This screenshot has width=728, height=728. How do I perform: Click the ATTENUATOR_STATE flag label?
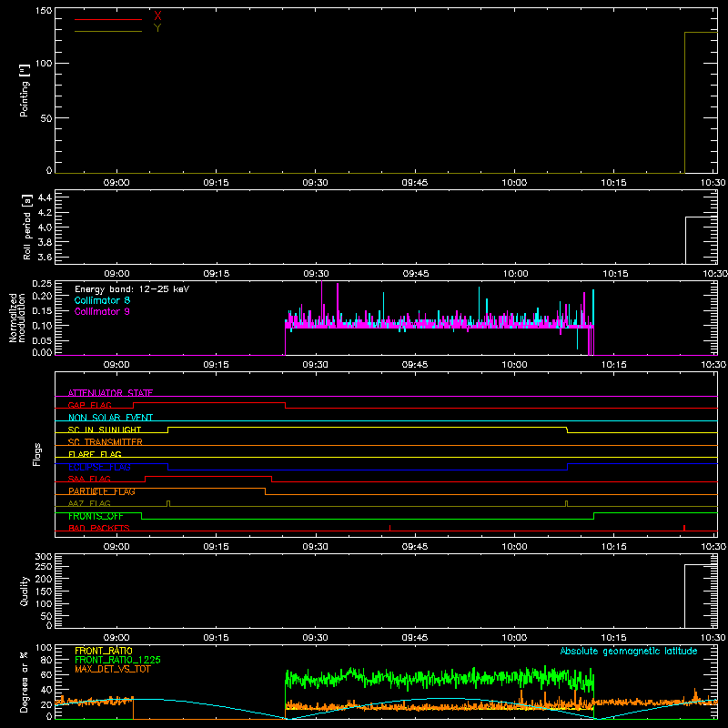[110, 393]
